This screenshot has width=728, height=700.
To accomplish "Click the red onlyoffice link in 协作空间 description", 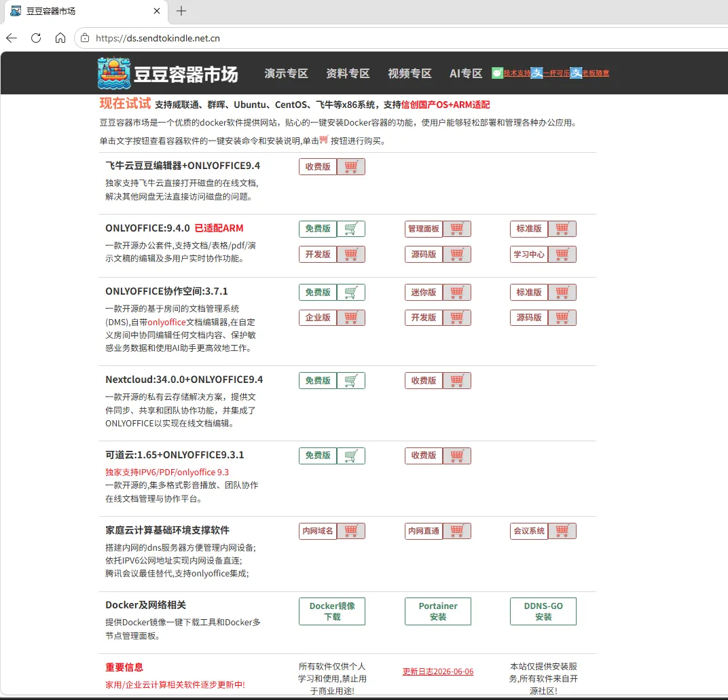I will [x=166, y=322].
